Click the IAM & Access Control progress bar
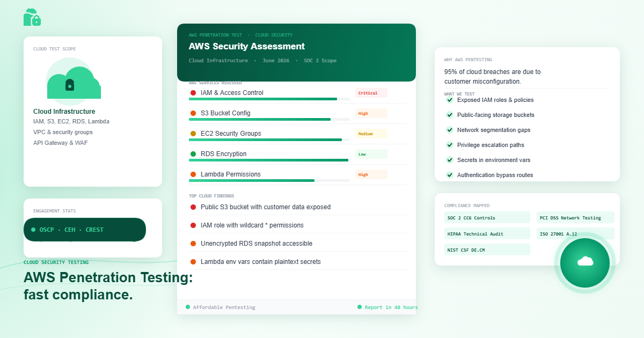Screen dimensions: 644x338 [x=269, y=99]
